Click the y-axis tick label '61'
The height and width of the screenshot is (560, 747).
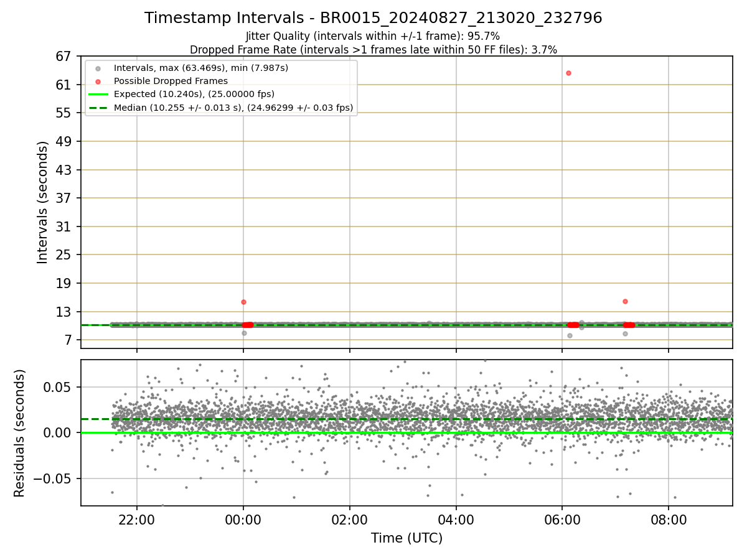coord(65,85)
